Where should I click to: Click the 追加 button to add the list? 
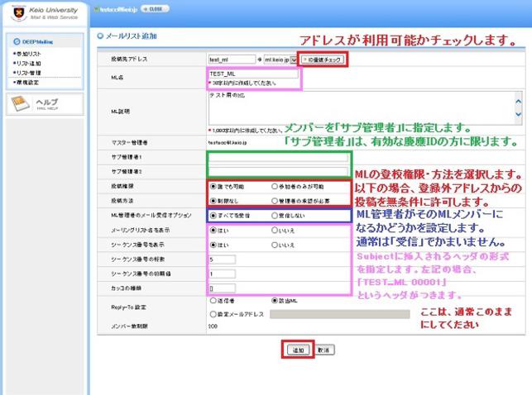[x=298, y=350]
